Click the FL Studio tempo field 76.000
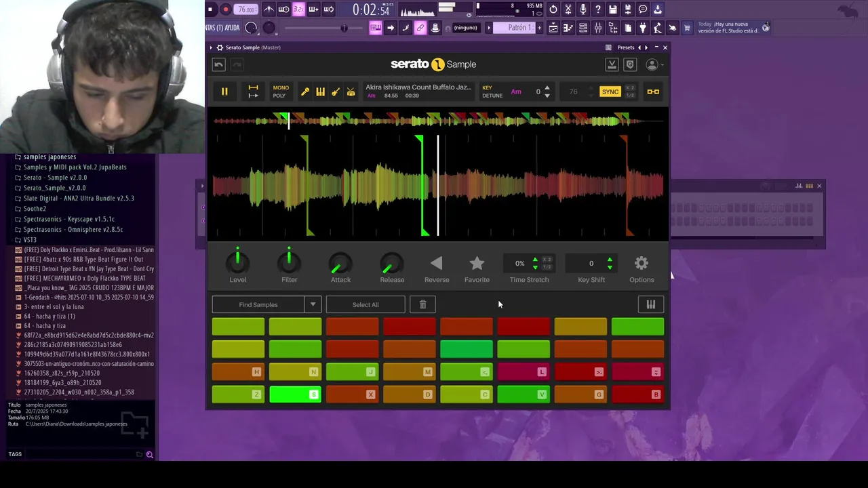868x488 pixels. click(246, 9)
